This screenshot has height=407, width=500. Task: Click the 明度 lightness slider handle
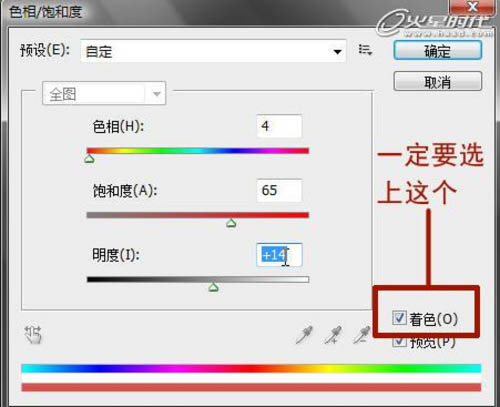(213, 287)
